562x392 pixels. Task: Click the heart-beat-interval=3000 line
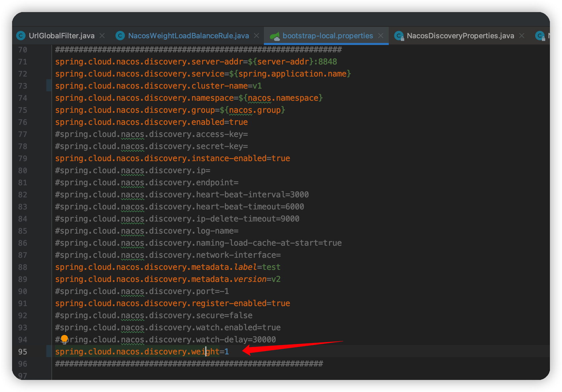pyautogui.click(x=182, y=194)
